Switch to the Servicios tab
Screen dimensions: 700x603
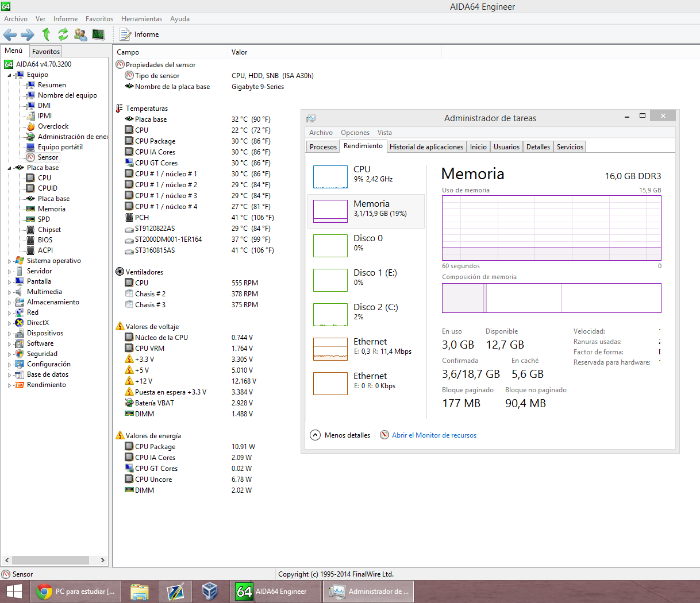[570, 147]
